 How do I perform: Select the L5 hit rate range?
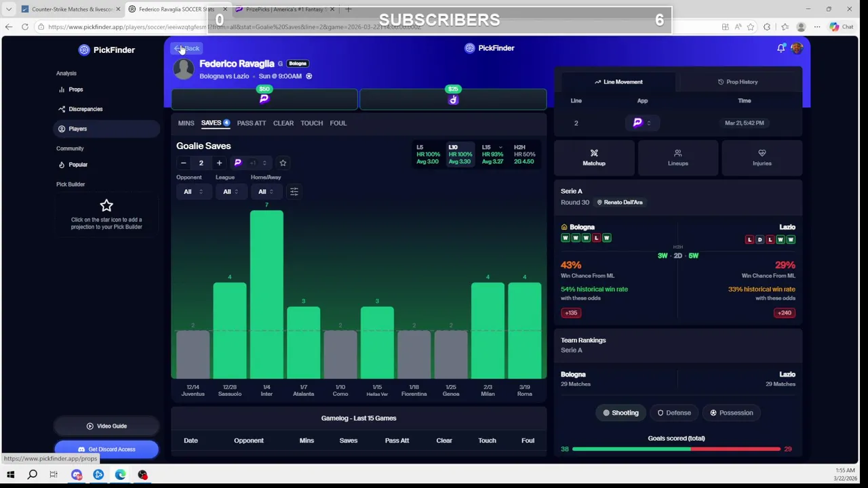(x=428, y=155)
